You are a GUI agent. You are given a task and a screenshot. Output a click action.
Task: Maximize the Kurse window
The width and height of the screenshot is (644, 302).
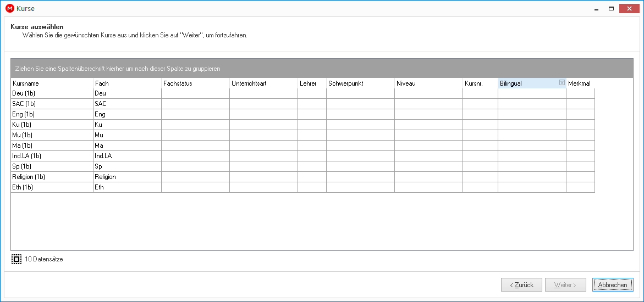tap(611, 9)
